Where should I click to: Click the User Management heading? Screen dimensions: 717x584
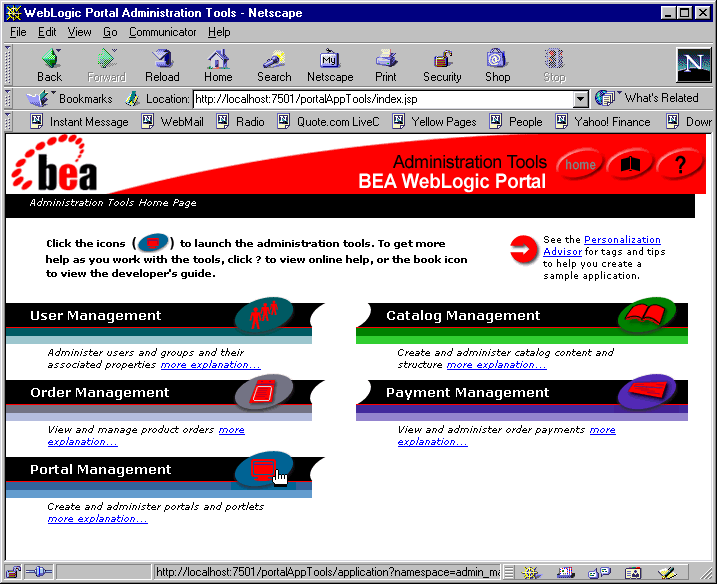(96, 316)
